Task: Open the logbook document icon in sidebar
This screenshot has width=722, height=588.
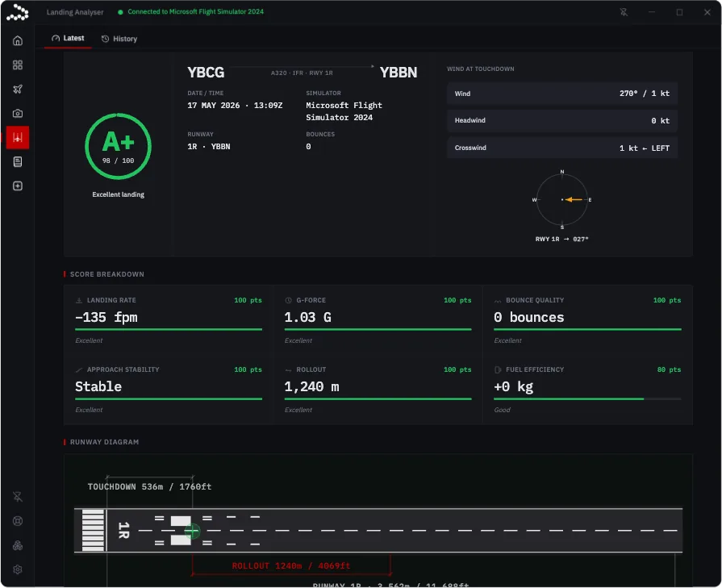Action: click(x=18, y=161)
